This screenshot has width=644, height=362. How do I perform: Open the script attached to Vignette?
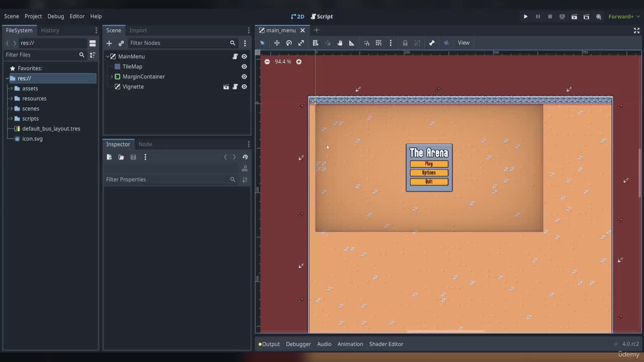point(235,86)
